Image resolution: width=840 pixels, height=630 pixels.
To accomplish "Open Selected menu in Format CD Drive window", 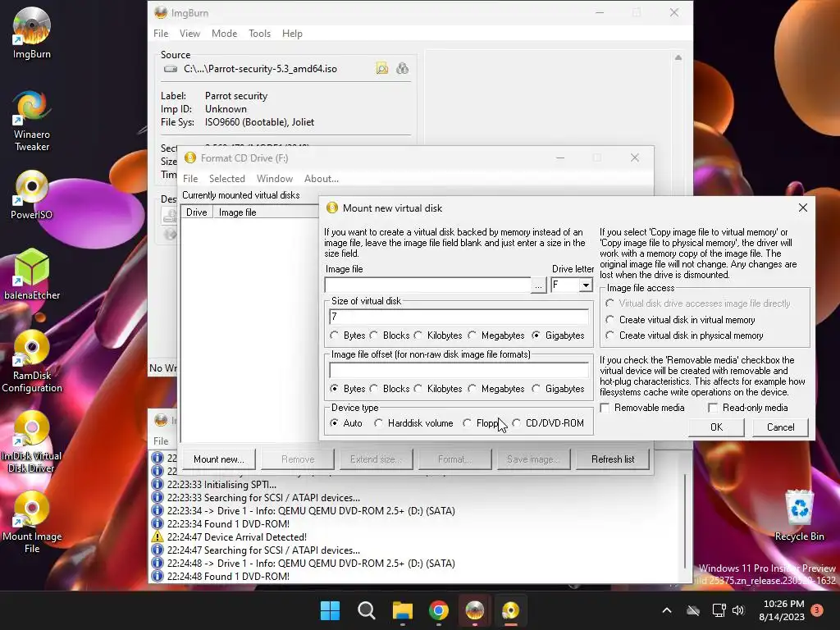I will click(x=227, y=178).
